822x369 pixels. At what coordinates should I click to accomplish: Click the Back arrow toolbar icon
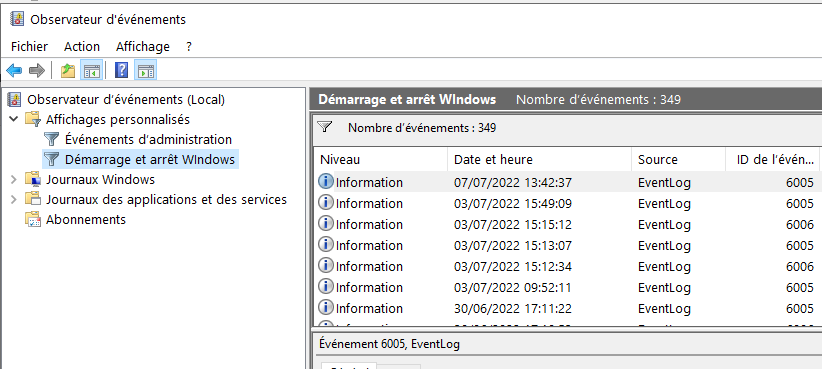point(14,70)
